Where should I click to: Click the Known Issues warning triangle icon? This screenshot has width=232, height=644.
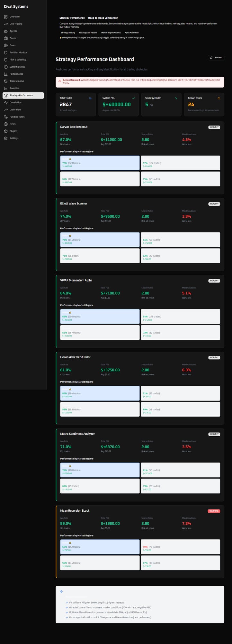[x=219, y=98]
